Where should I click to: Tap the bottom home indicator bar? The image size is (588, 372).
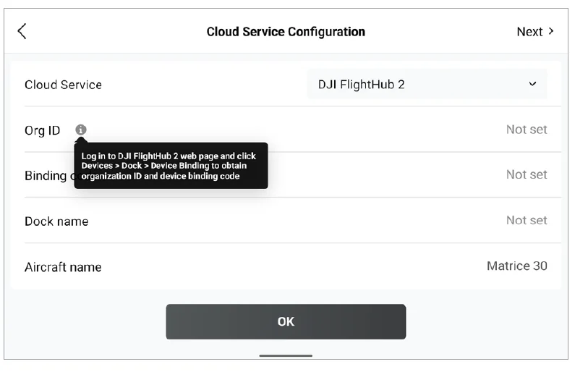286,355
